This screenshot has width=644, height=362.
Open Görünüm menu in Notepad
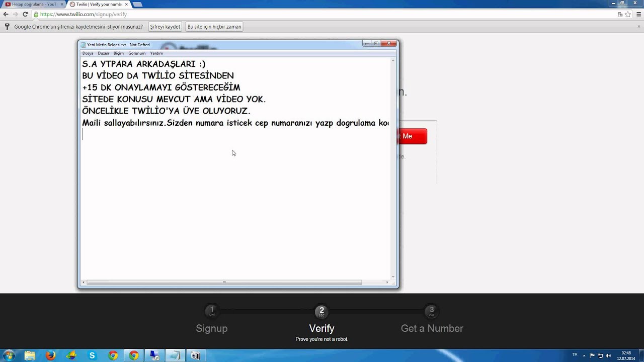(137, 53)
